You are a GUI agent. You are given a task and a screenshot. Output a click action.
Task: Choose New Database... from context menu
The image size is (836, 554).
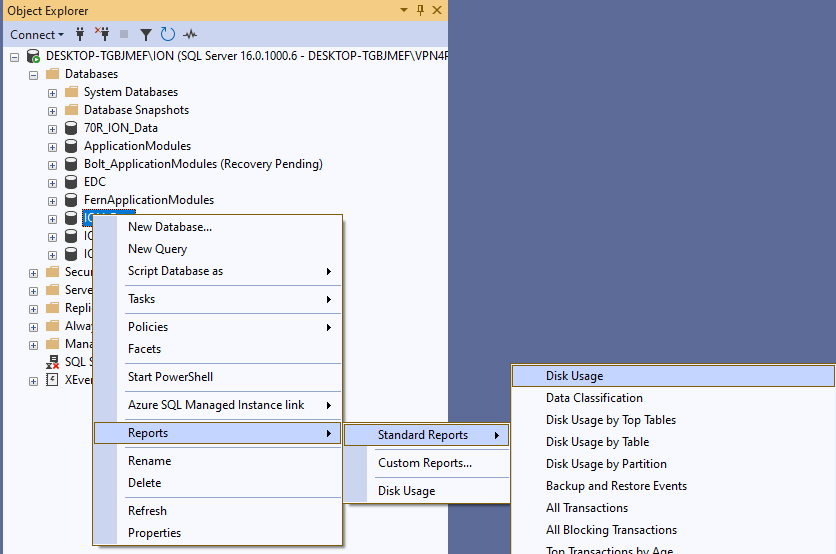pos(218,227)
